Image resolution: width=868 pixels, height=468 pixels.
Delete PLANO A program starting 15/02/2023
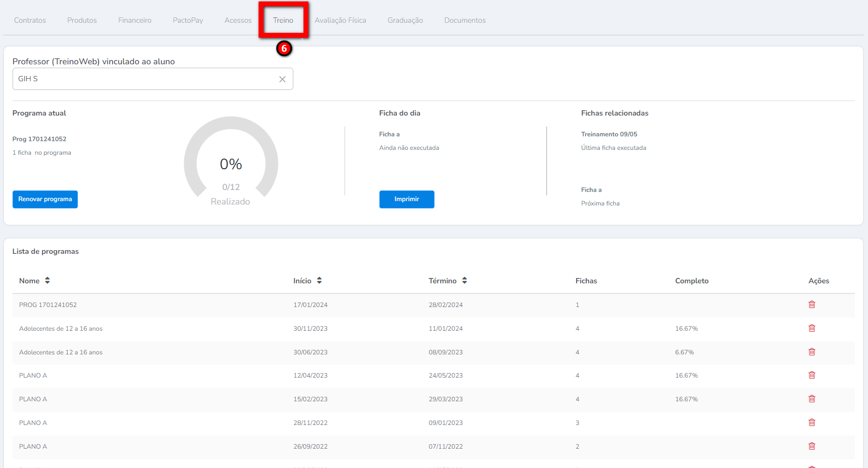(811, 399)
